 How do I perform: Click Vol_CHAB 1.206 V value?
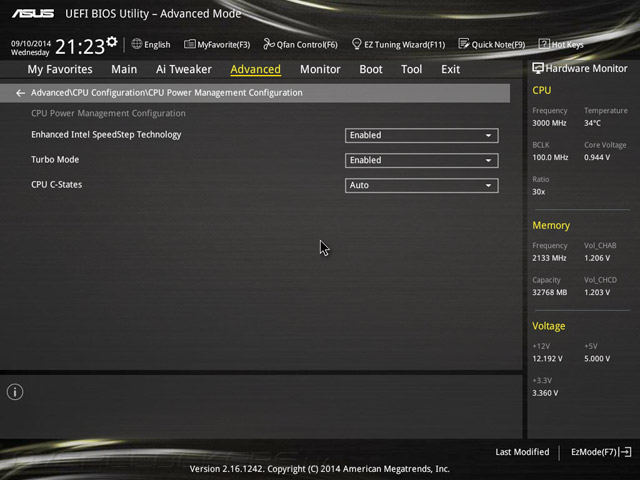click(597, 258)
